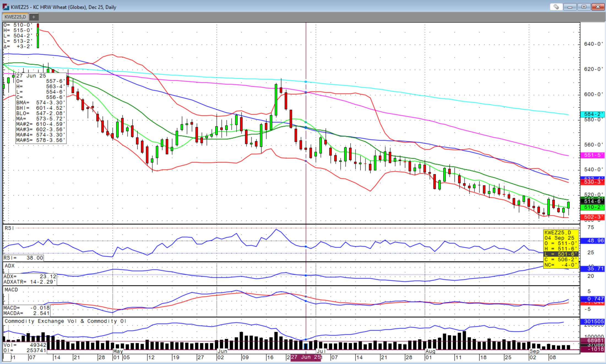Click the 35.71 ADX value tag
This screenshot has height=364, width=606.
coord(593,269)
